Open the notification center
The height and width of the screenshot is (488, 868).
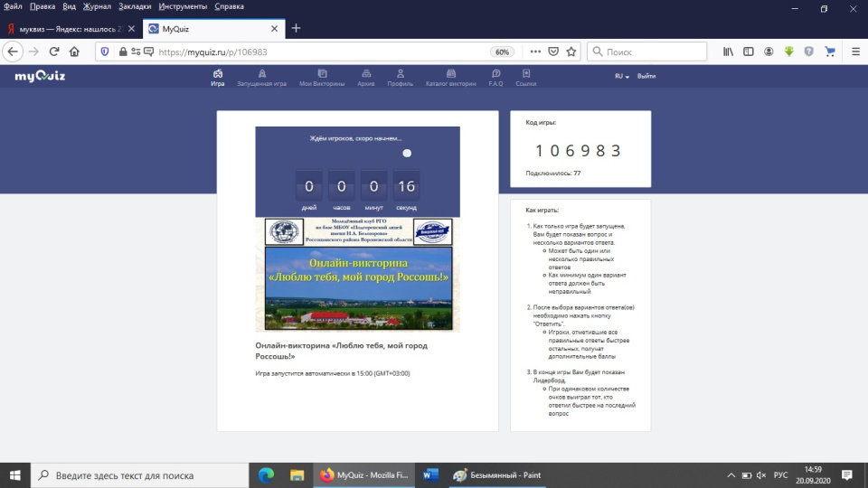click(847, 475)
